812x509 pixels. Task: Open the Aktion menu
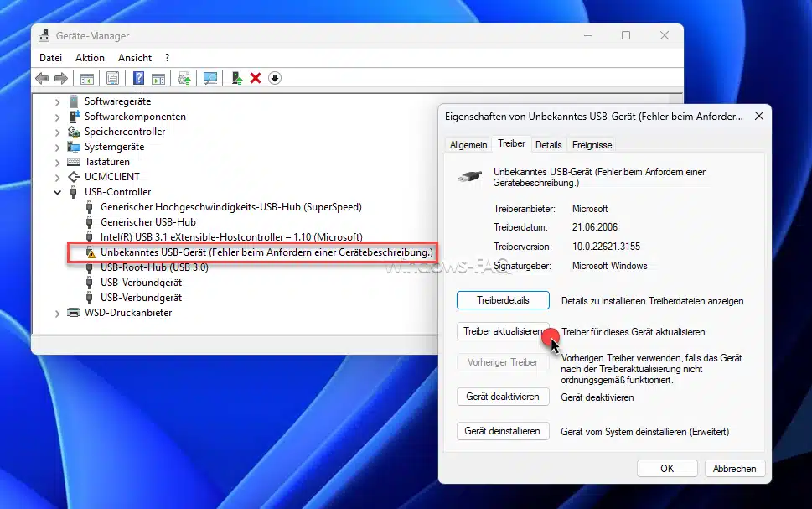pos(90,58)
